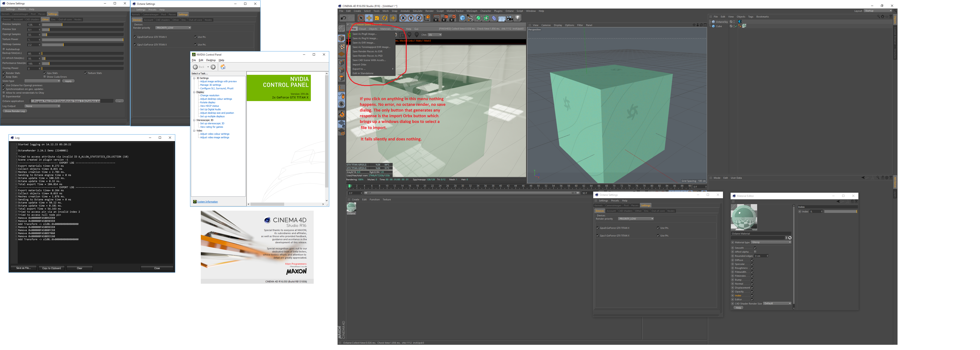Enable Show Cuda Errors checkbox
The image size is (980, 350).
tap(45, 77)
